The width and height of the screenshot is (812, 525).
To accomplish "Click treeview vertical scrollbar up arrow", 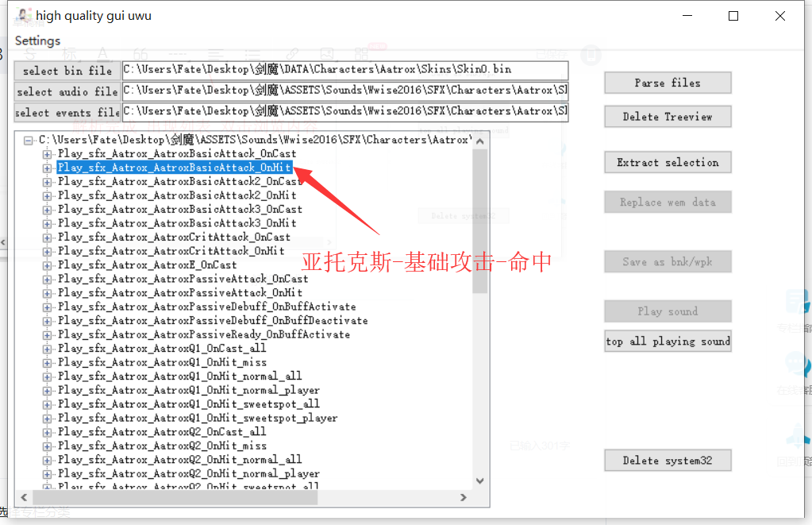I will (480, 141).
